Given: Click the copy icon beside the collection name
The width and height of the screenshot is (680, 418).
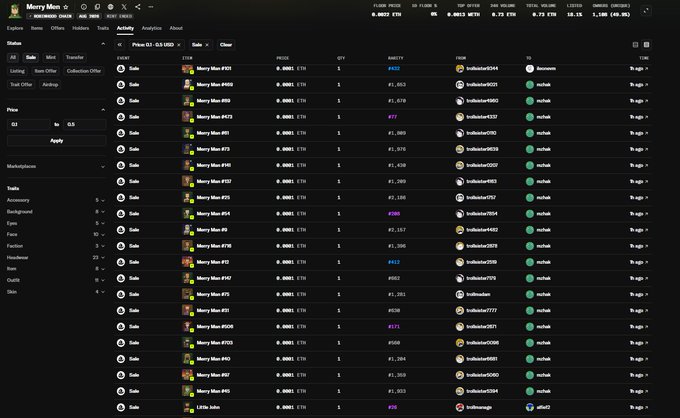Looking at the screenshot, I should (97, 7).
